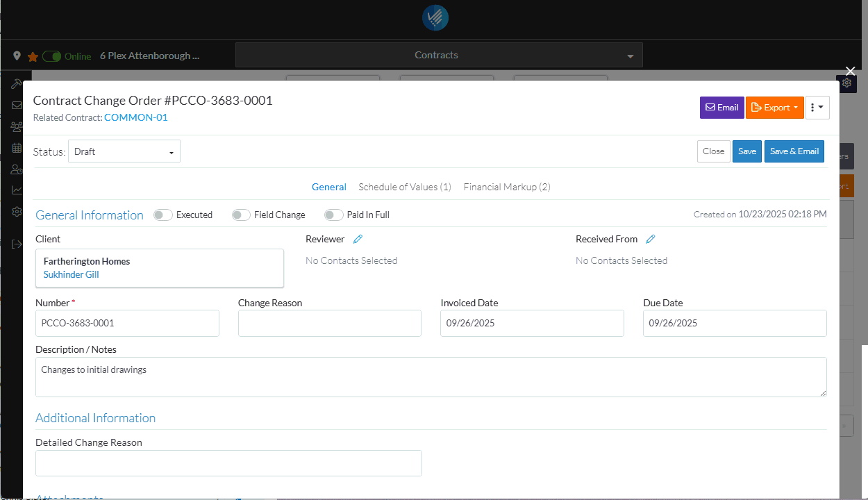Click the Fartherington Homes client card
Screen dimensions: 868x500
point(160,268)
